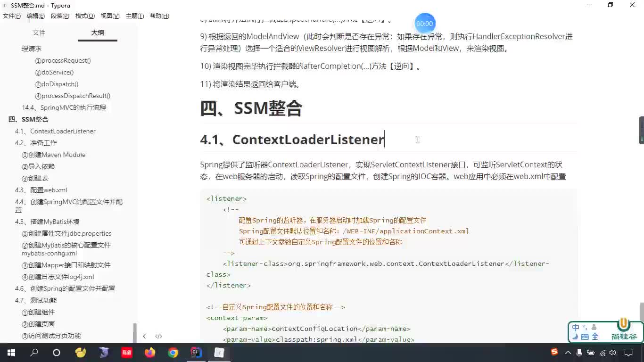The image size is (644, 362).
Task: Jump to ③doDispatch() outline entry
Action: 57,84
